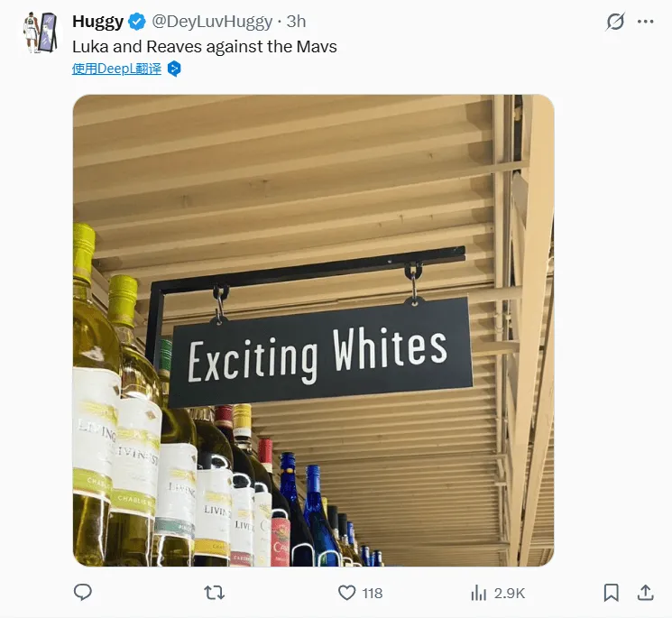Click the views analytics bar icon
672x618 pixels.
pos(479,593)
